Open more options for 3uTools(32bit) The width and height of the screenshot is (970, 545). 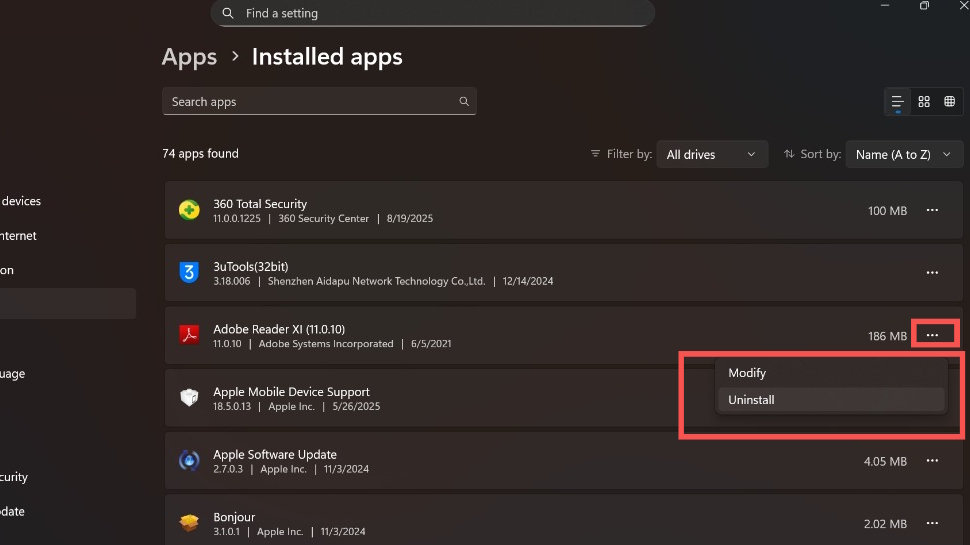point(932,273)
